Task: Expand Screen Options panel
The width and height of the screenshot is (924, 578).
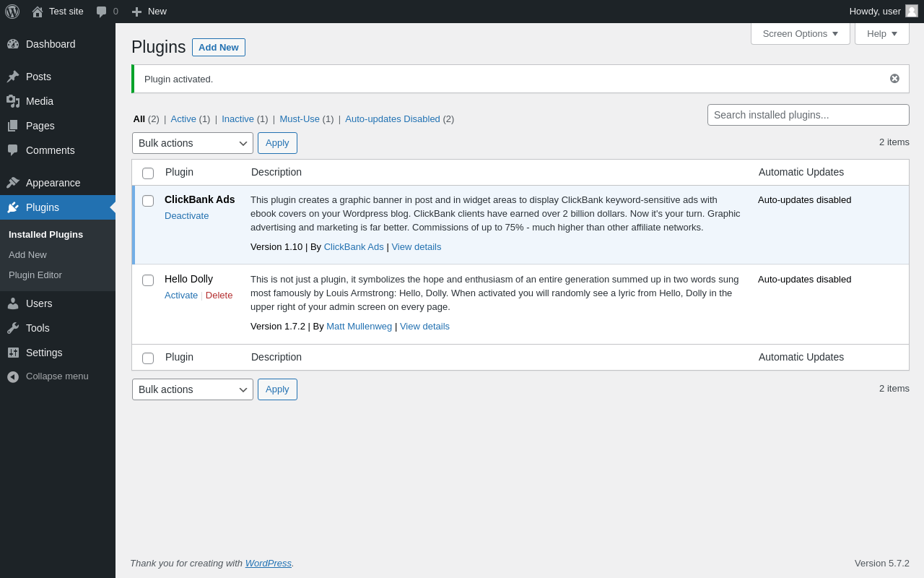Action: tap(801, 33)
